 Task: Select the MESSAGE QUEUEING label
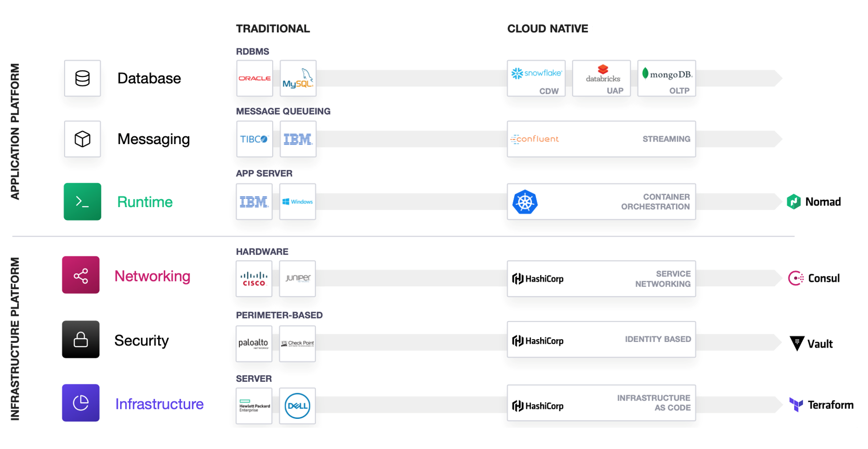[x=283, y=111]
